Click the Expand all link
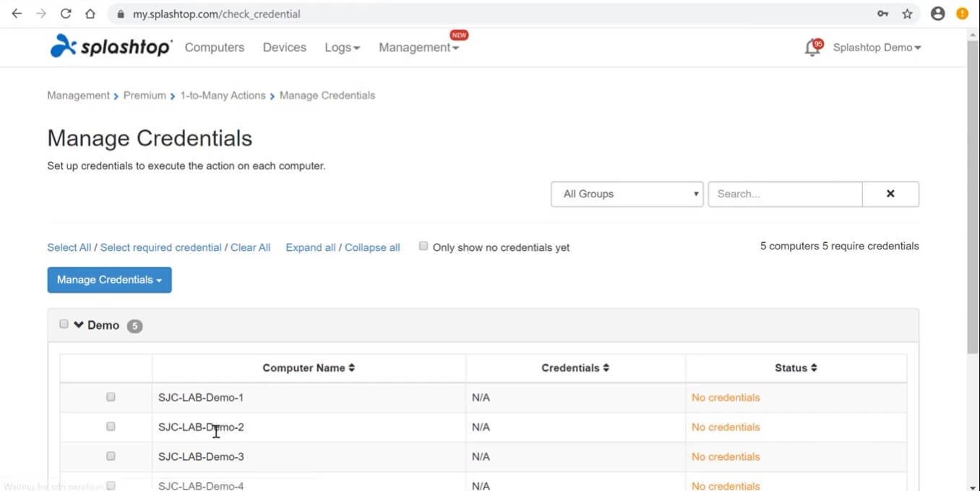 pos(311,247)
